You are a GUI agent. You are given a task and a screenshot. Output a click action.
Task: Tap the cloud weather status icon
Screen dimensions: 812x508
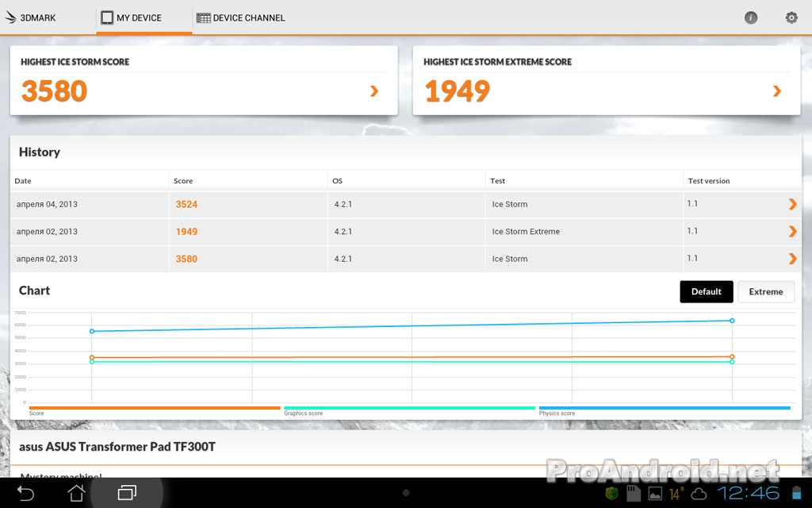699,494
